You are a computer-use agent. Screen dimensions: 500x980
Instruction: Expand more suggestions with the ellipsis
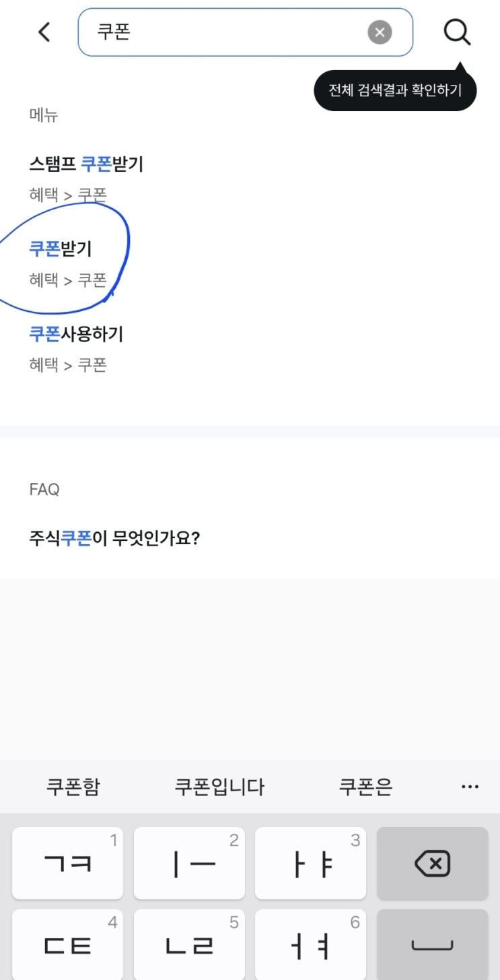pyautogui.click(x=470, y=787)
